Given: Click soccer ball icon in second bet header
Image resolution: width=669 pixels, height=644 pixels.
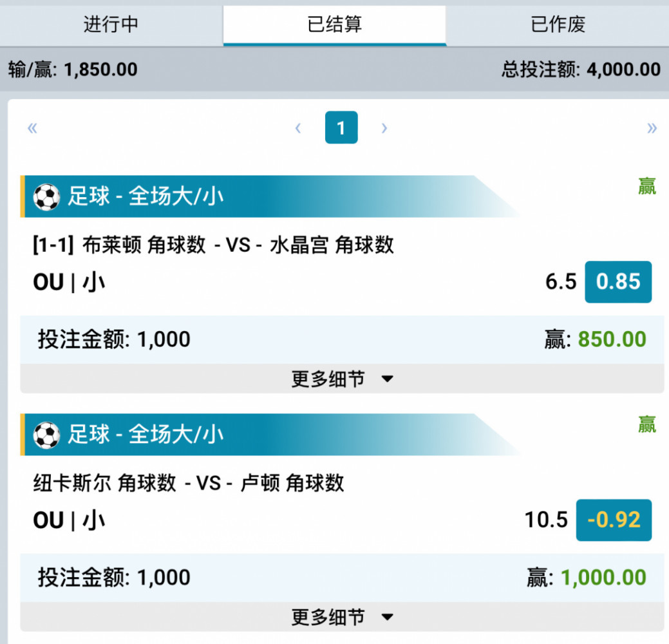Looking at the screenshot, I should tap(46, 435).
